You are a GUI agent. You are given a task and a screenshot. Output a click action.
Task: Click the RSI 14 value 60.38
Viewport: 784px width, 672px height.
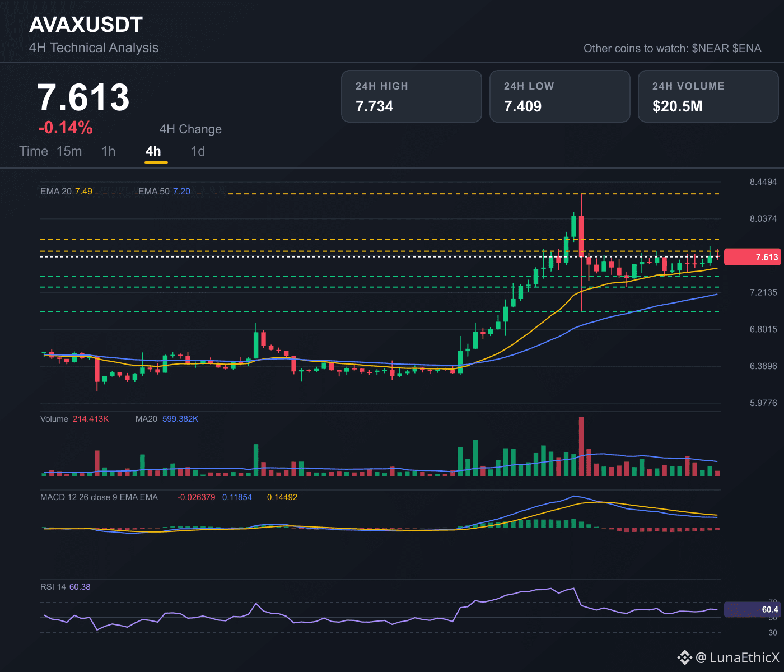pos(80,587)
